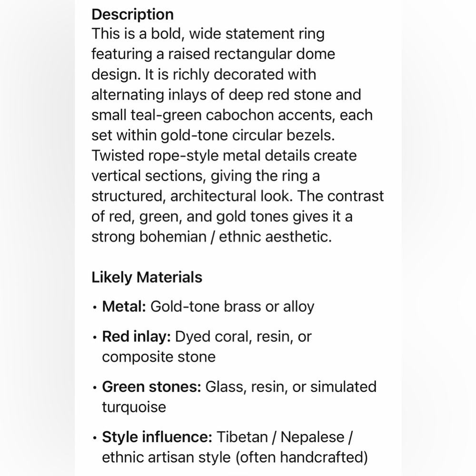476x476 pixels.
Task: Click the text 'Gold-tone brass or alloy'
Action: [x=233, y=307]
